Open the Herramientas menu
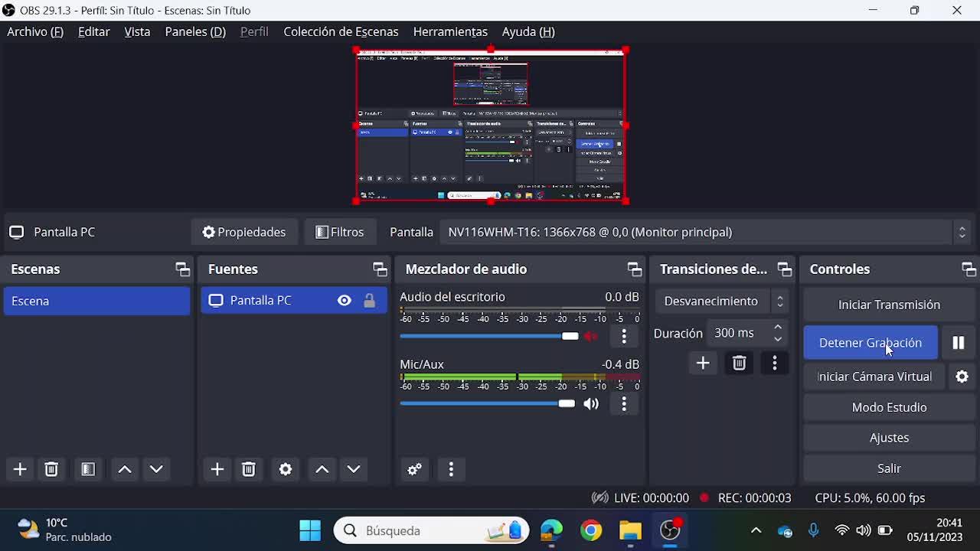 click(x=450, y=31)
